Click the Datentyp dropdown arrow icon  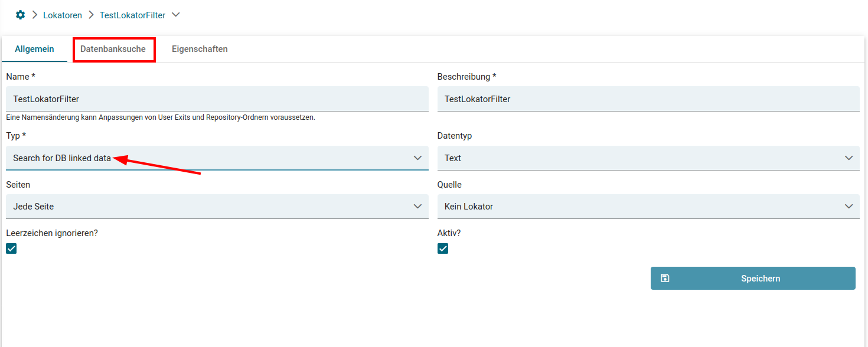(849, 158)
